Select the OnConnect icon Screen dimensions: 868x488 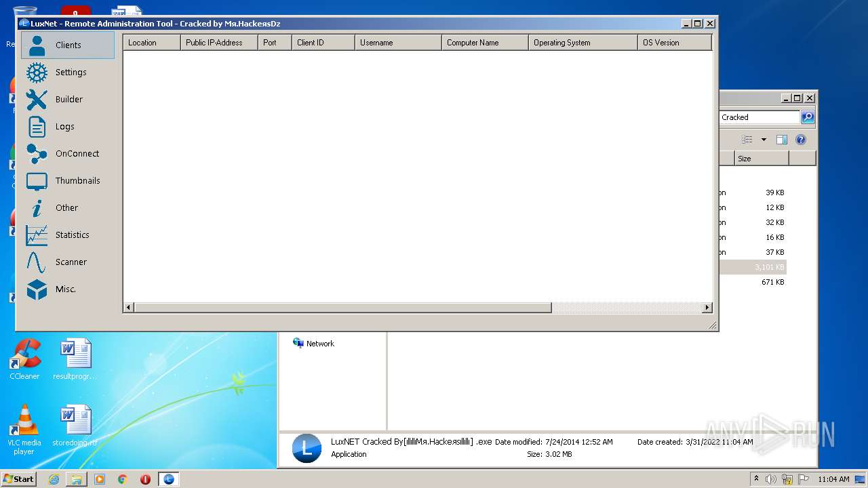[x=37, y=153]
